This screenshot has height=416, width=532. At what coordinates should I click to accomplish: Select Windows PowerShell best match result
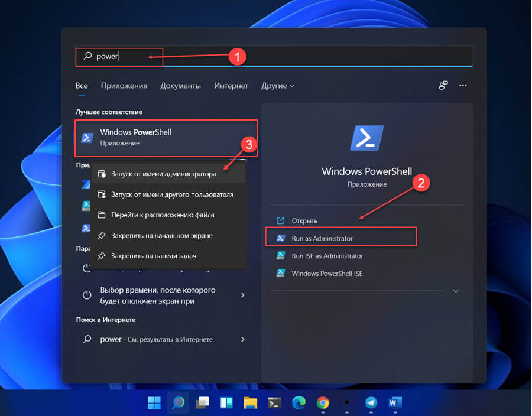tap(166, 138)
